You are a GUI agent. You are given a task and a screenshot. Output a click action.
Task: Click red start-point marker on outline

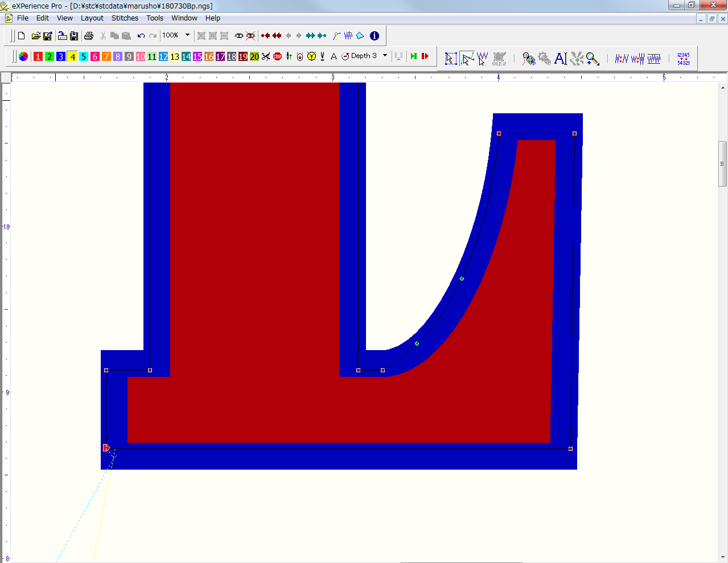pyautogui.click(x=106, y=448)
